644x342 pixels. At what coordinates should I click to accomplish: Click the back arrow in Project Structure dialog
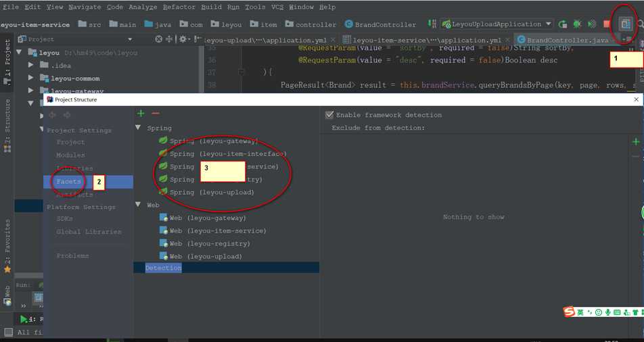[53, 115]
